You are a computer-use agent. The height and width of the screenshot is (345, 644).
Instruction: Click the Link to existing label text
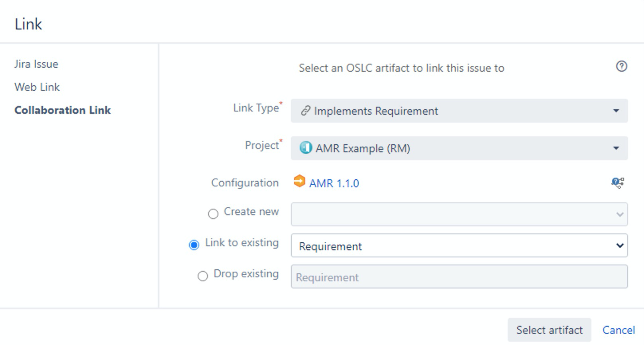(242, 243)
